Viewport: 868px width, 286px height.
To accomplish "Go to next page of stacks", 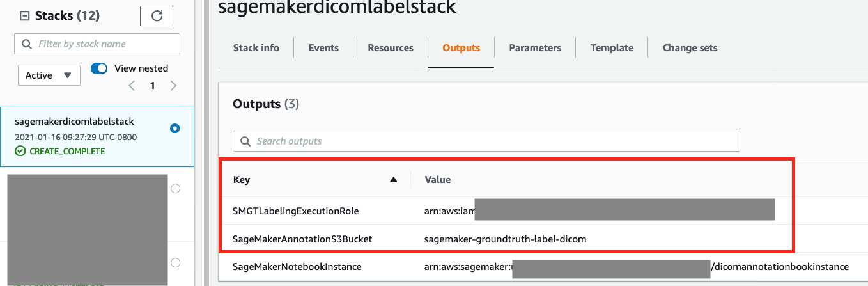I will pos(173,86).
